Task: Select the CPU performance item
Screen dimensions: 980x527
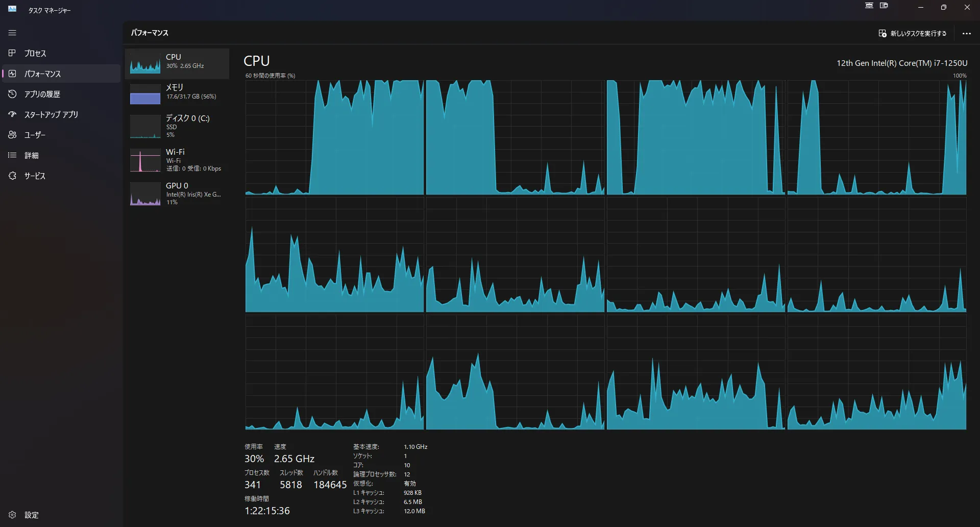Action: point(177,63)
